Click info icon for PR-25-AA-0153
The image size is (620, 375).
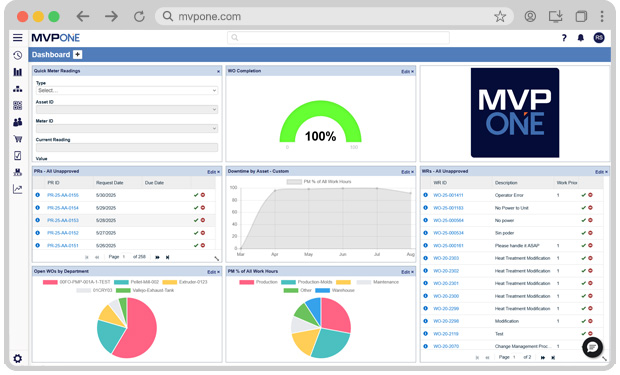38,220
